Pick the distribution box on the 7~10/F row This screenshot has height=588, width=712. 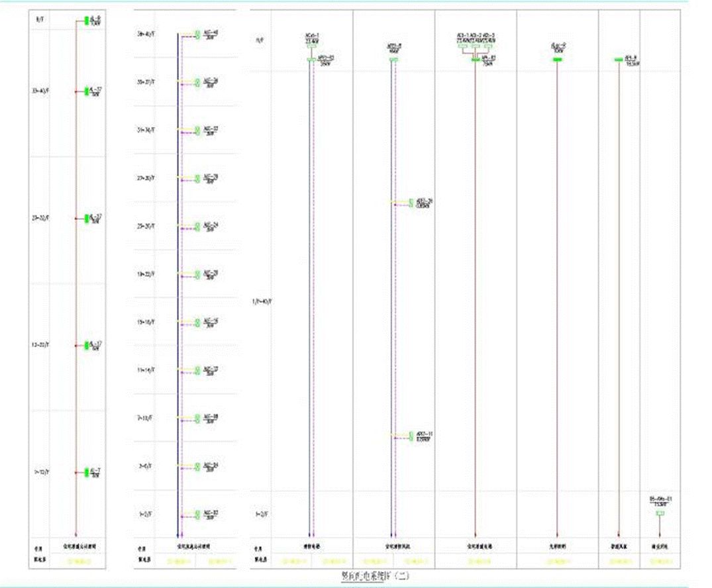pos(197,418)
